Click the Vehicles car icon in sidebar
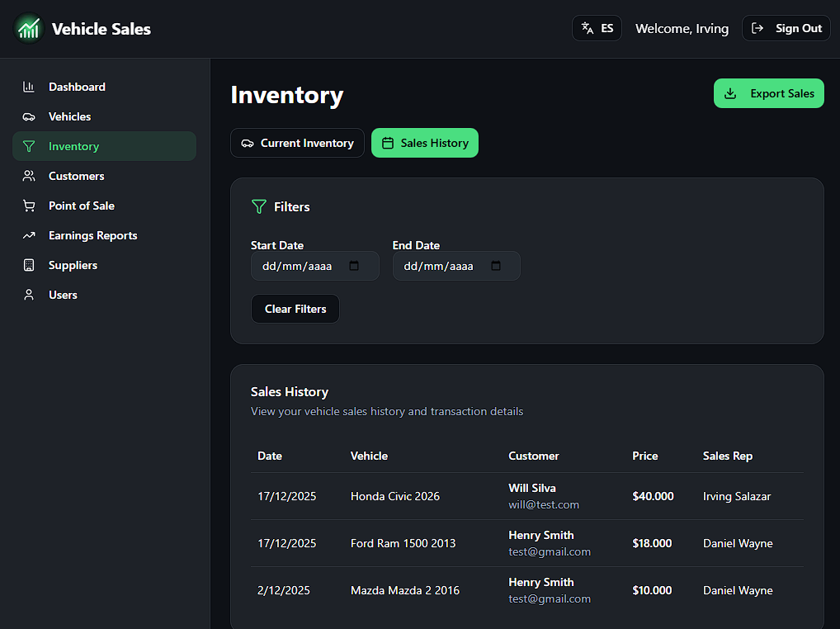Viewport: 840px width, 629px height. pyautogui.click(x=29, y=116)
